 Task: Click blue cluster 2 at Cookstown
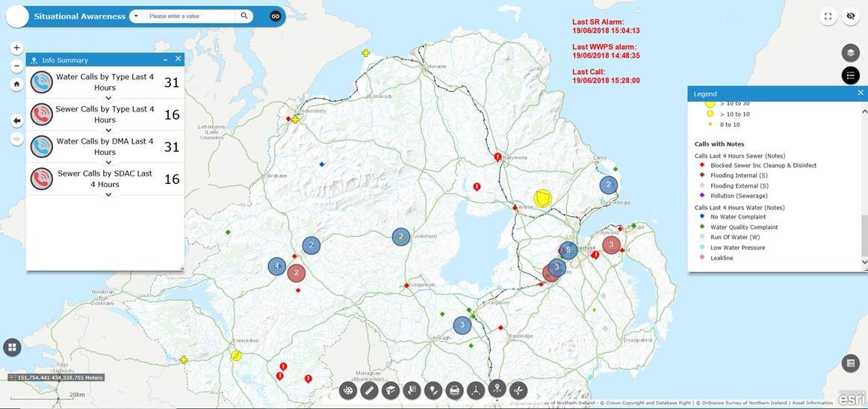coord(401,236)
